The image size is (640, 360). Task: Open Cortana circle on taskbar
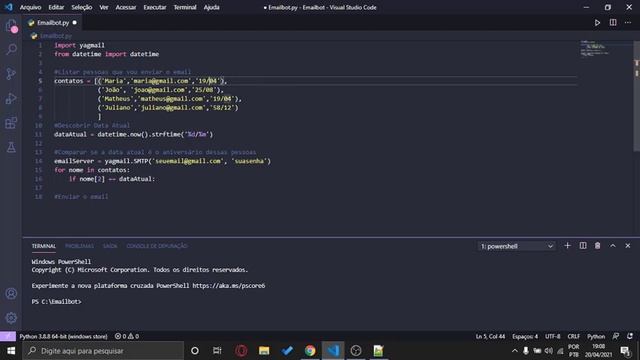coord(195,351)
